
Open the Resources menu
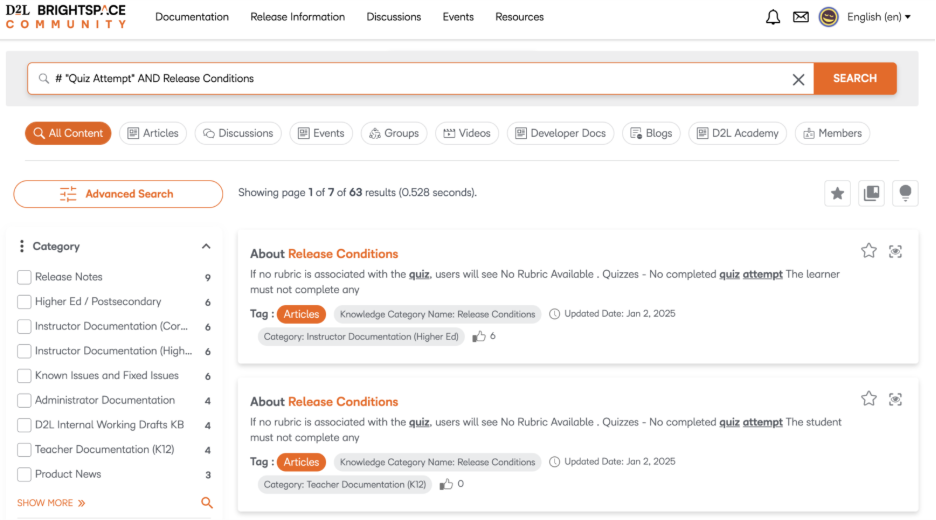519,17
